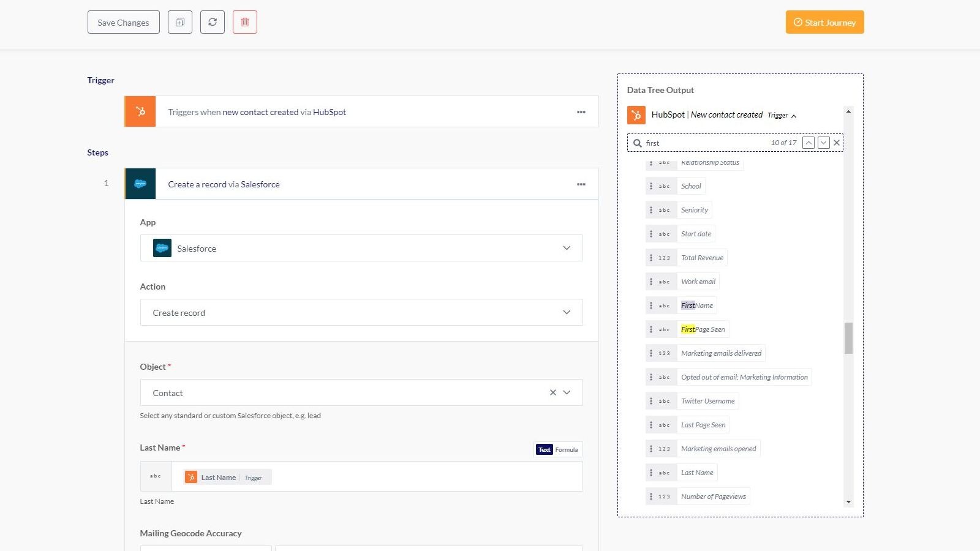The image size is (980, 551).
Task: Click the Salesforce icon in step 1
Action: 140,183
